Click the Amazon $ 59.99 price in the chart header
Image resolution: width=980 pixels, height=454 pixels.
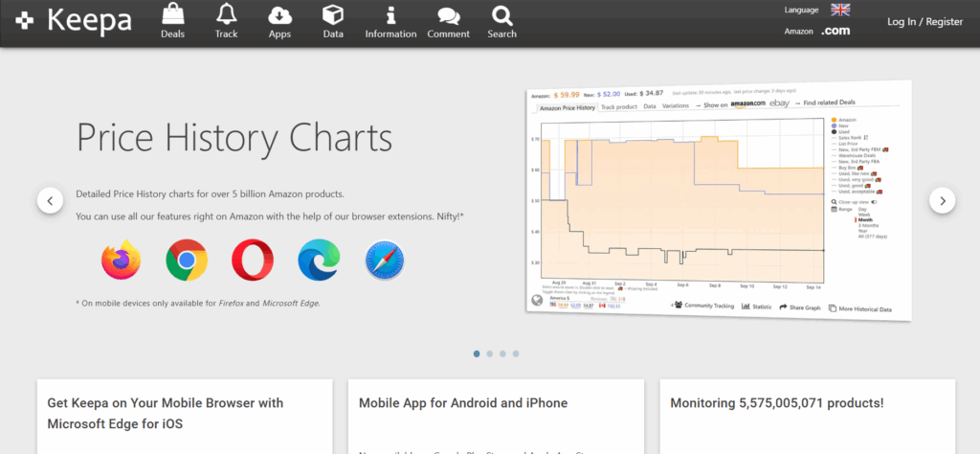pos(567,95)
